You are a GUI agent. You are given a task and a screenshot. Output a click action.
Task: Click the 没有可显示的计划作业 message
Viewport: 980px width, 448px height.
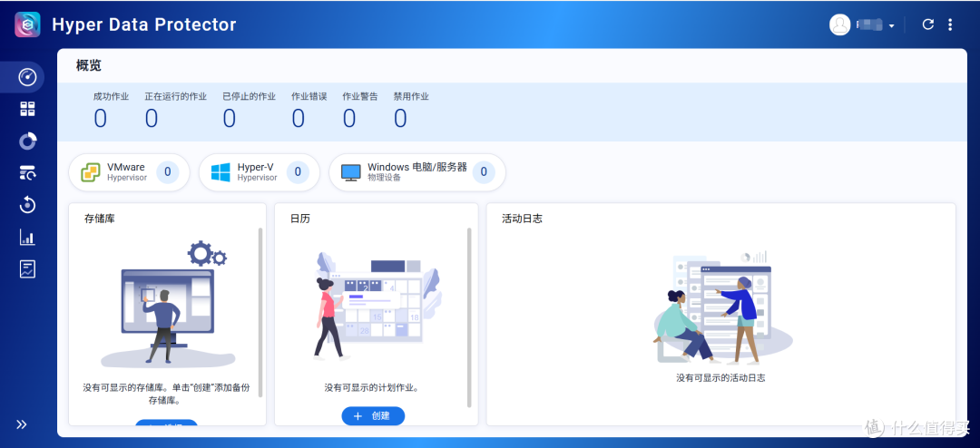[371, 387]
